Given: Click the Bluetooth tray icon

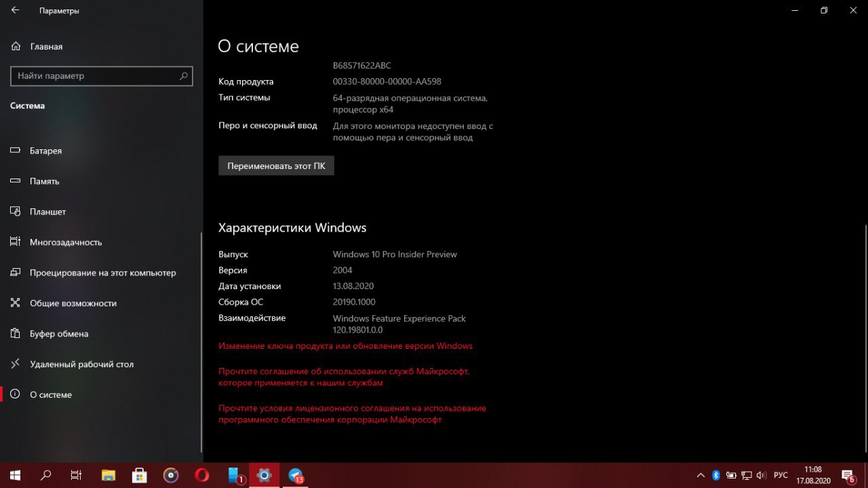Looking at the screenshot, I should click(715, 475).
